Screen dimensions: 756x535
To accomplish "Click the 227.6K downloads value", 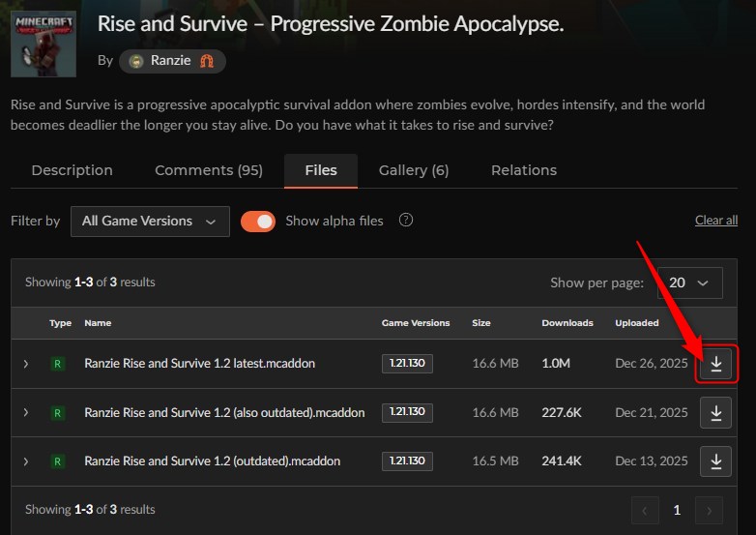I will [562, 412].
